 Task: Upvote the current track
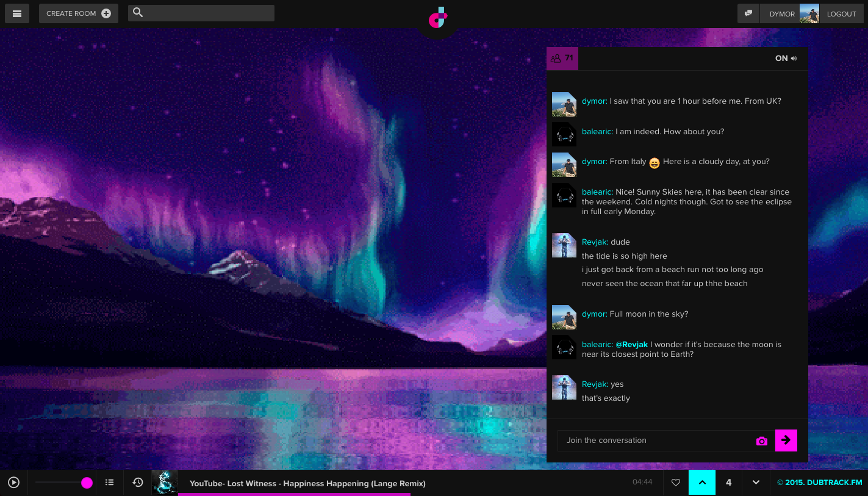pos(702,483)
